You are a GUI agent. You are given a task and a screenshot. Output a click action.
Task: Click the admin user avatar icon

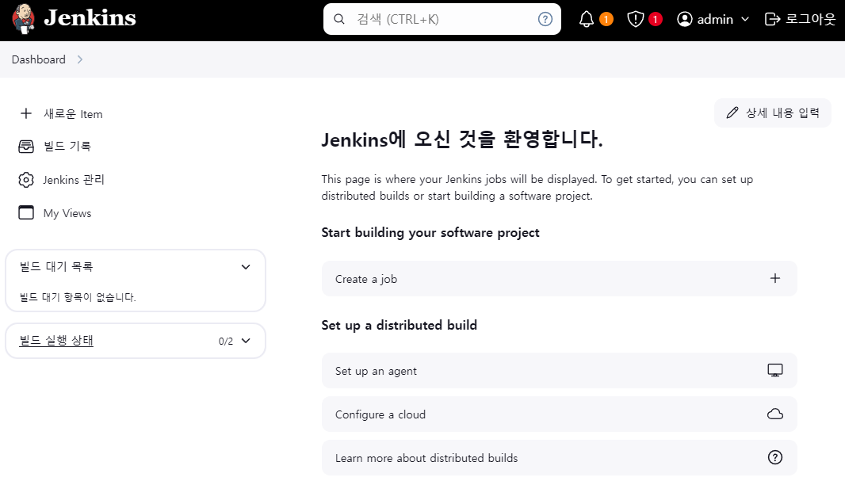684,19
